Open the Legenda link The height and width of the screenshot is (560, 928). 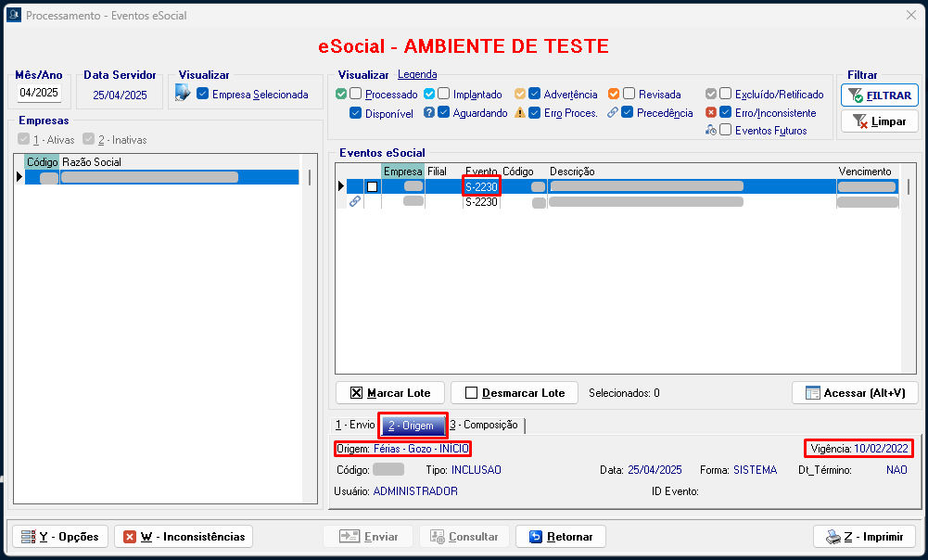pos(417,74)
